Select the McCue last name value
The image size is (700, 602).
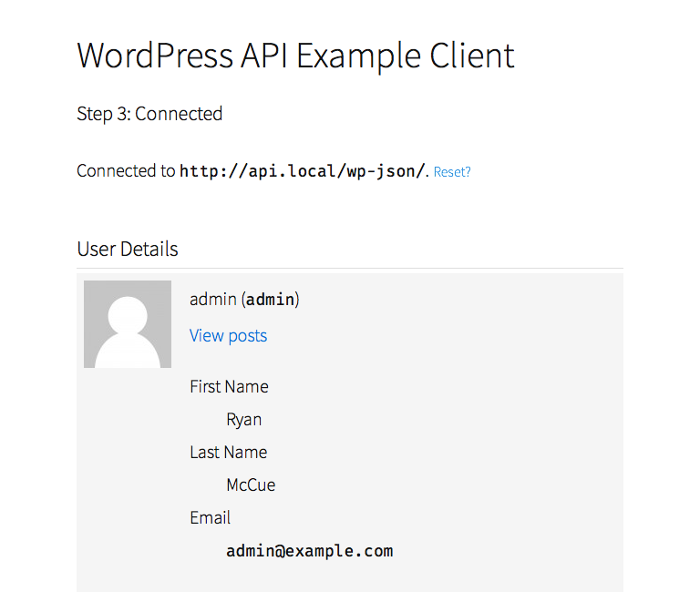click(251, 485)
